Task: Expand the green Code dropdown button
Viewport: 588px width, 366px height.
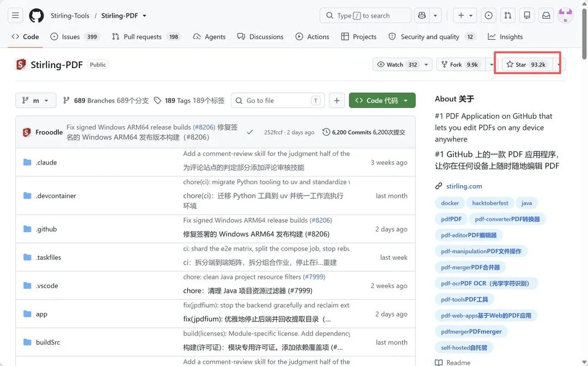Action: tap(382, 101)
